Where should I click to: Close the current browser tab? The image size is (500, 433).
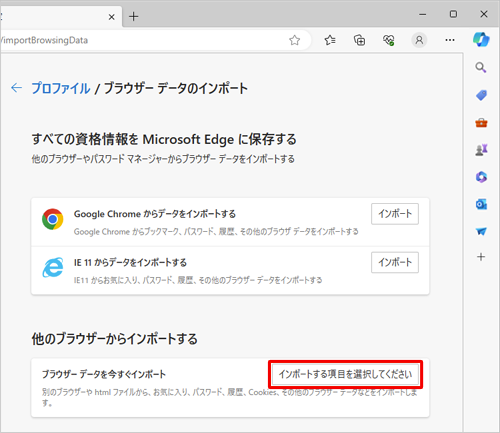pos(112,17)
